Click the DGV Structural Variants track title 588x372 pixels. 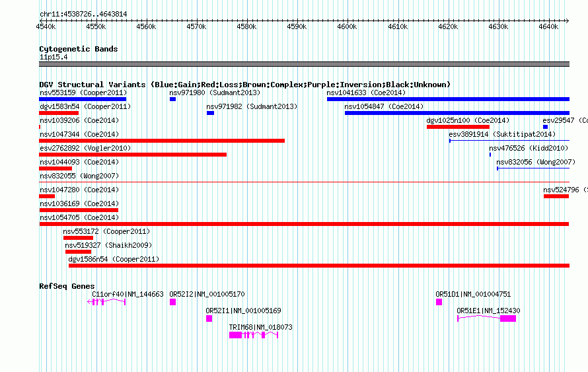tap(244, 85)
